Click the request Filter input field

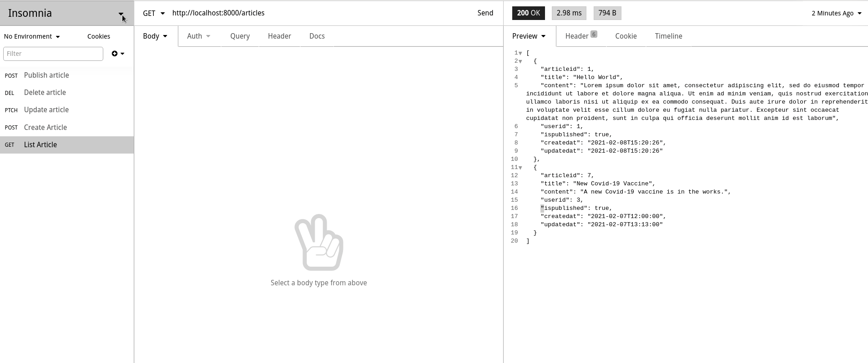pos(53,54)
